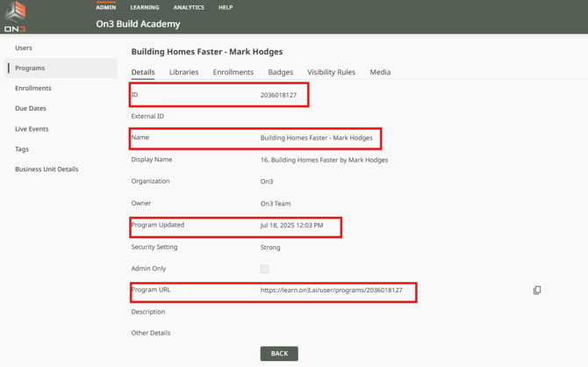Open Due Dates in the sidebar
Image resolution: width=588 pixels, height=367 pixels.
pyautogui.click(x=31, y=109)
